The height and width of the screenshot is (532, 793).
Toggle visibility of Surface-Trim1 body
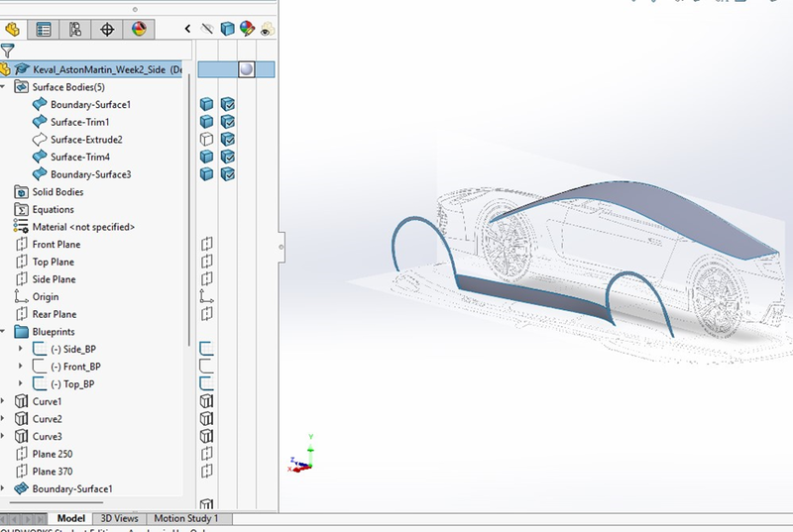click(x=206, y=122)
